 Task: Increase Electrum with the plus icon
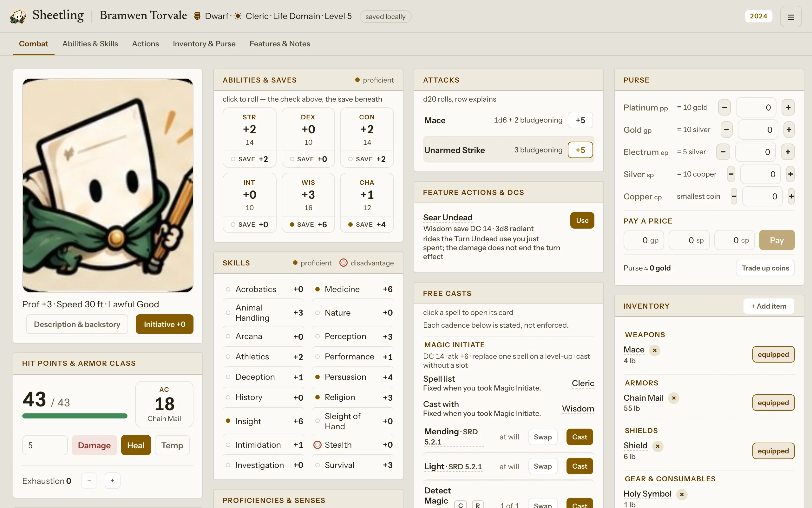(x=788, y=152)
